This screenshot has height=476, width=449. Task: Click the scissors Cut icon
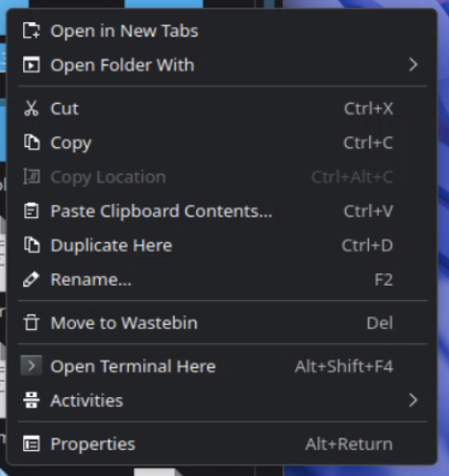click(32, 109)
